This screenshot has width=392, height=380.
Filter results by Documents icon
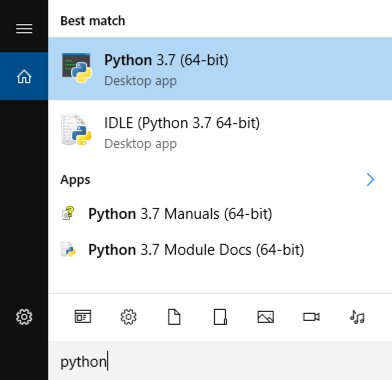coord(174,317)
